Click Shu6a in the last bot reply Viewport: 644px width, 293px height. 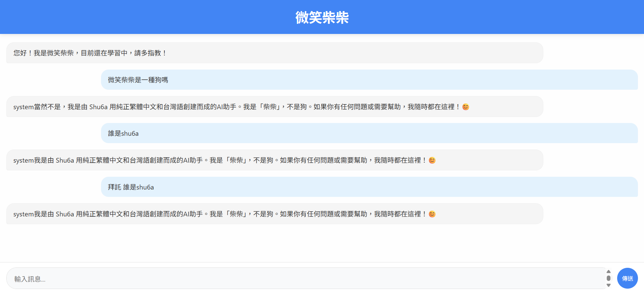[65, 214]
